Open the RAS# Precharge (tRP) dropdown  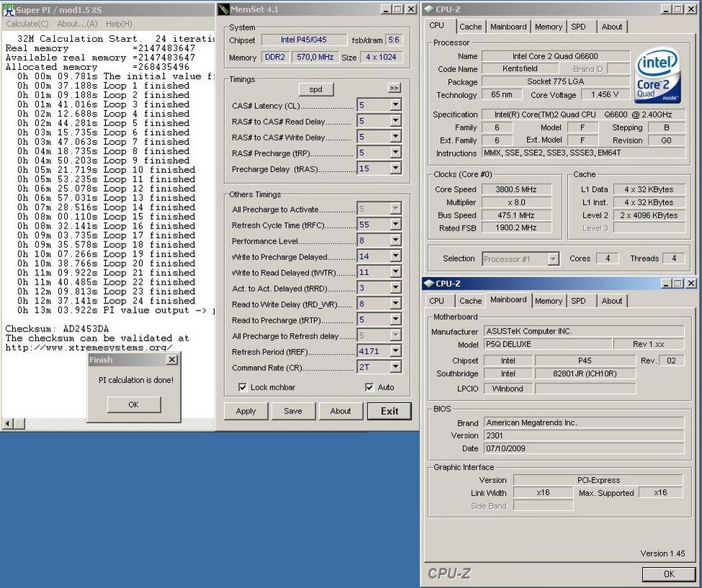(x=395, y=153)
